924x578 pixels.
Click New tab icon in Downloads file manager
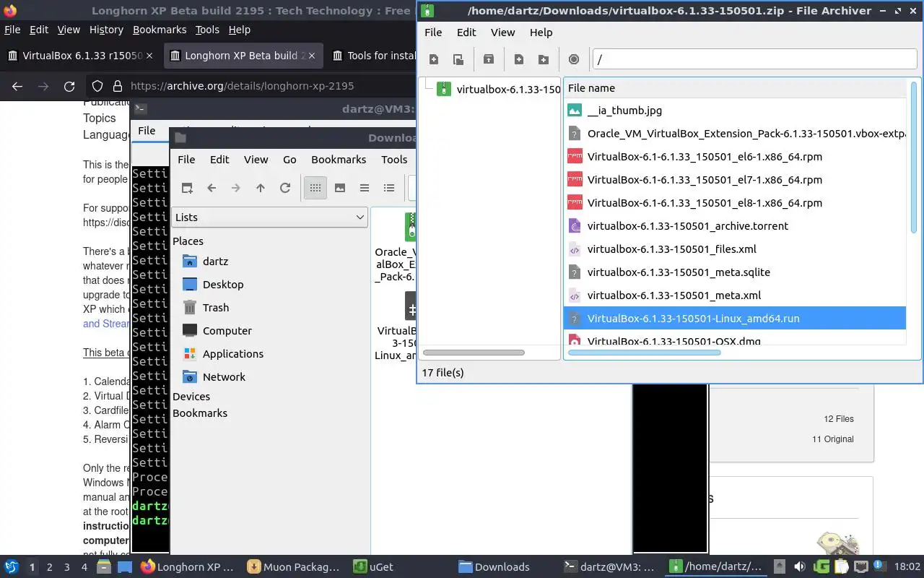point(187,188)
